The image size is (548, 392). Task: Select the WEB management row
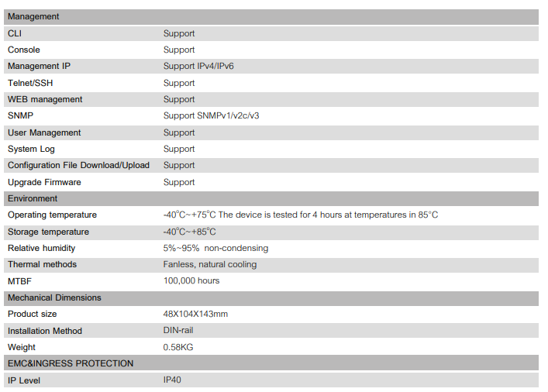coord(271,100)
